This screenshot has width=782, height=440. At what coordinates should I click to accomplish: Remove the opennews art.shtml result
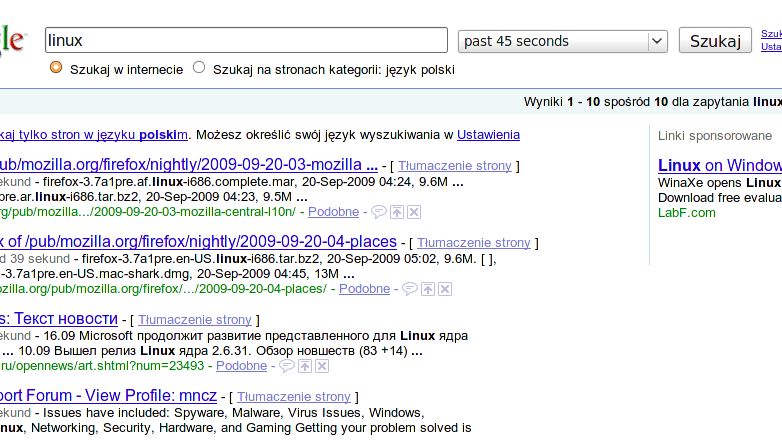point(322,366)
